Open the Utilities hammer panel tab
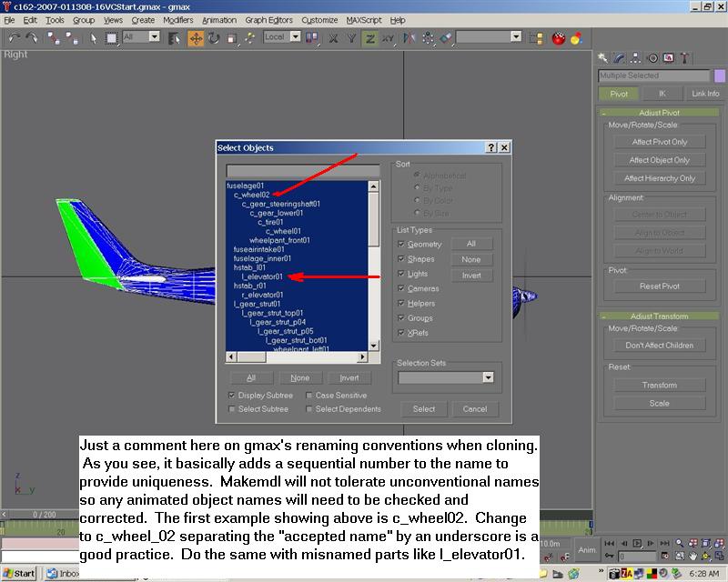This screenshot has width=728, height=582. click(x=685, y=57)
